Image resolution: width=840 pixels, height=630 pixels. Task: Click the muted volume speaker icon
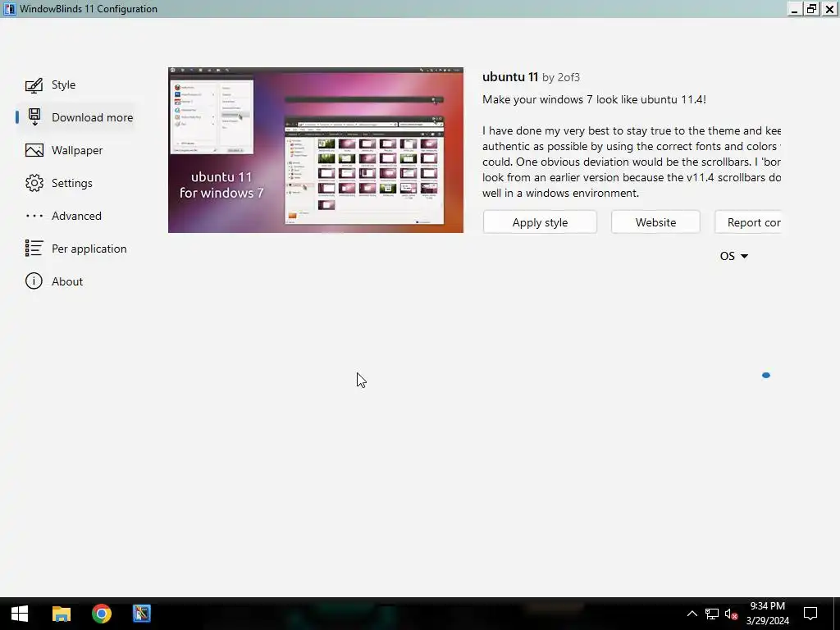coord(731,614)
